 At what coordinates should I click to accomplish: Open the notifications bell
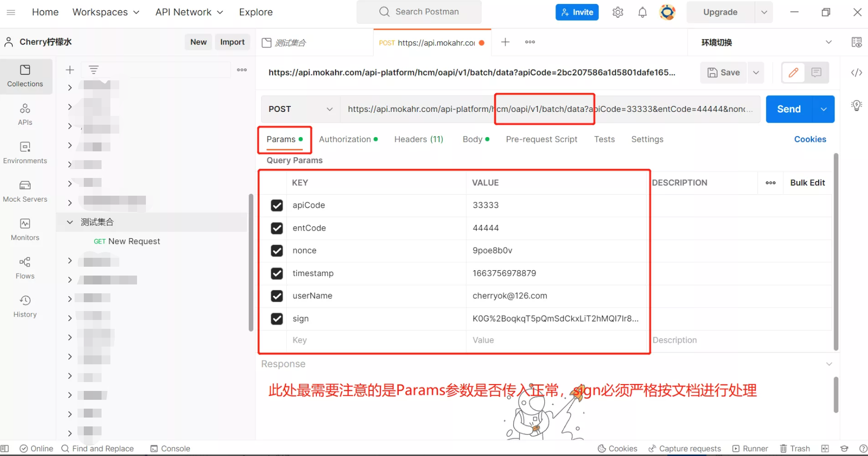pyautogui.click(x=642, y=12)
